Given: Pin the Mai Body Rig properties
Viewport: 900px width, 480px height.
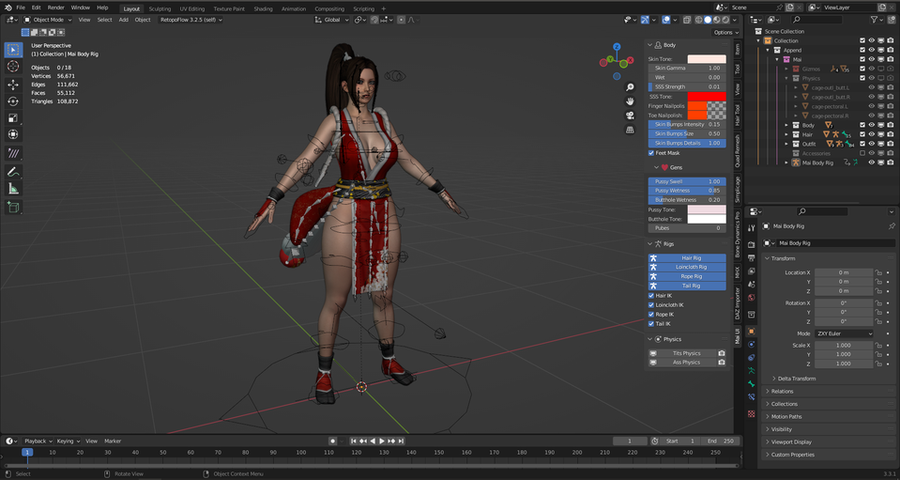Looking at the screenshot, I should (891, 226).
